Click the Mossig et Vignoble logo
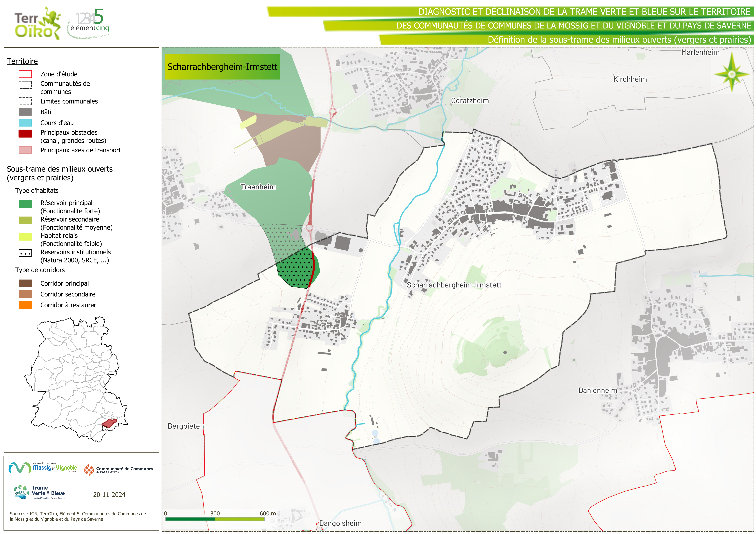This screenshot has width=756, height=534. pyautogui.click(x=43, y=468)
